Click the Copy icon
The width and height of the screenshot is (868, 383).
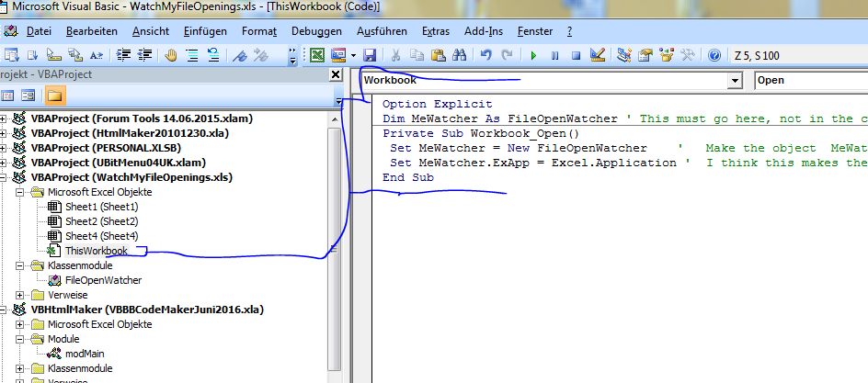(417, 55)
